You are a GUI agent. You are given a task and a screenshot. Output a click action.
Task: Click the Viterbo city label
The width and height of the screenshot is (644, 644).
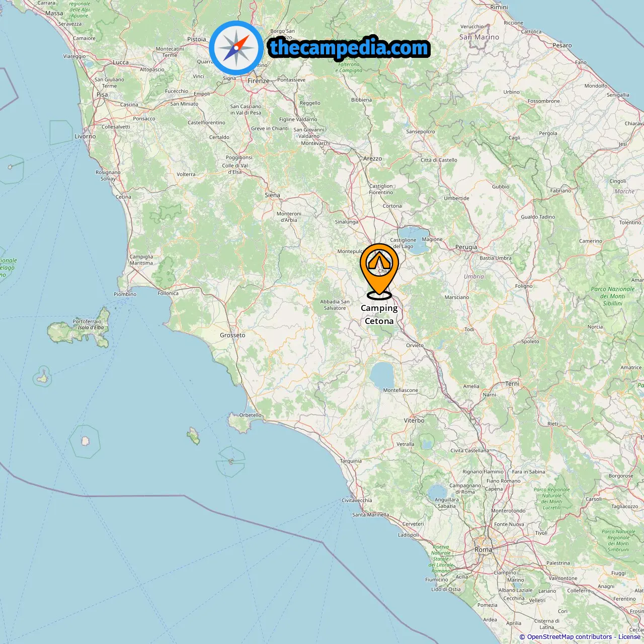click(414, 421)
